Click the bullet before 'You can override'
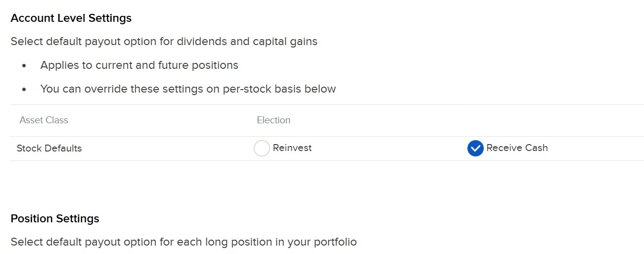Viewport: 644px width, 254px height. (24, 90)
